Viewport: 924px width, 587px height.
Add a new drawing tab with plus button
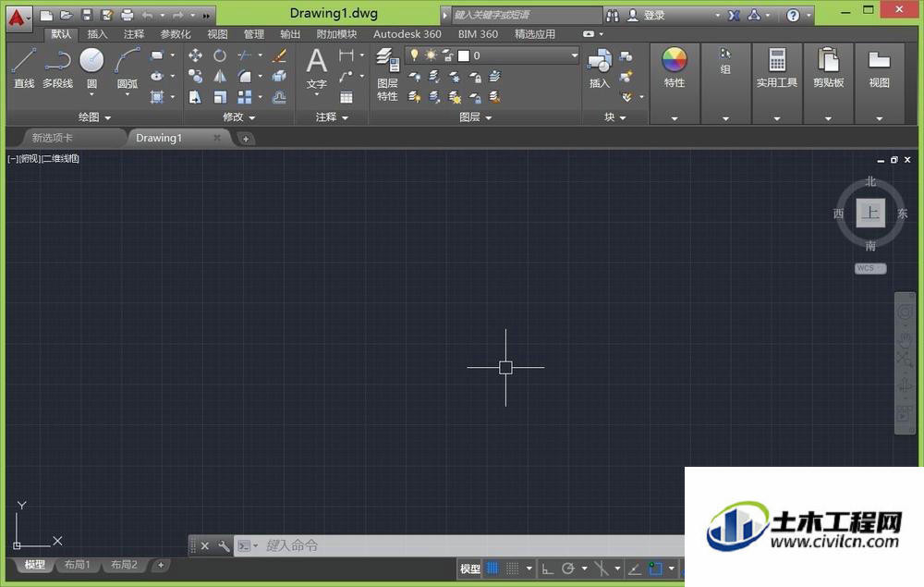click(245, 139)
